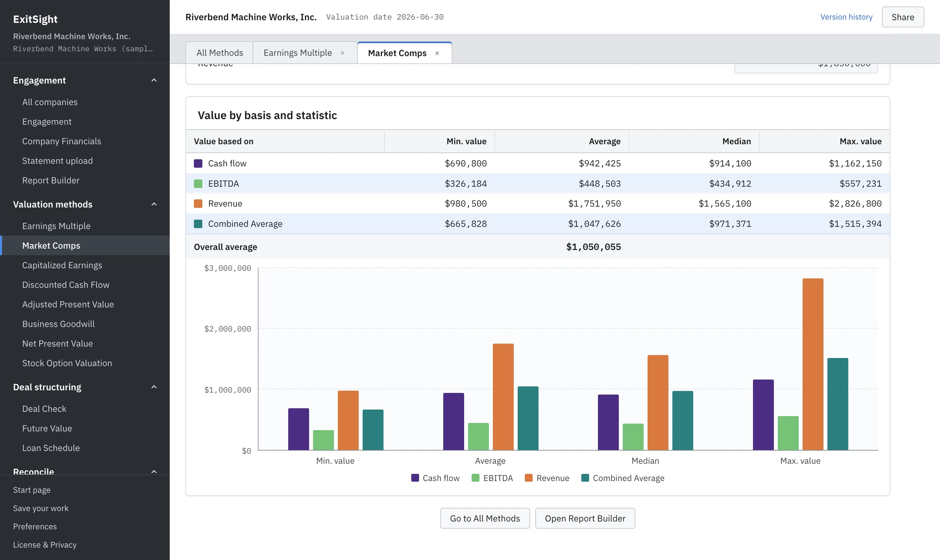Viewport: 940px width, 560px height.
Task: Select Capitalized Earnings method
Action: [85, 265]
